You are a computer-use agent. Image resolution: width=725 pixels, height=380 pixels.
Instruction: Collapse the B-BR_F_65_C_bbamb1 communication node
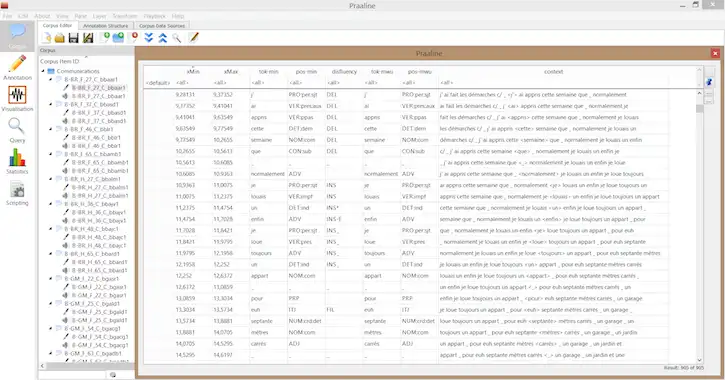(51, 154)
